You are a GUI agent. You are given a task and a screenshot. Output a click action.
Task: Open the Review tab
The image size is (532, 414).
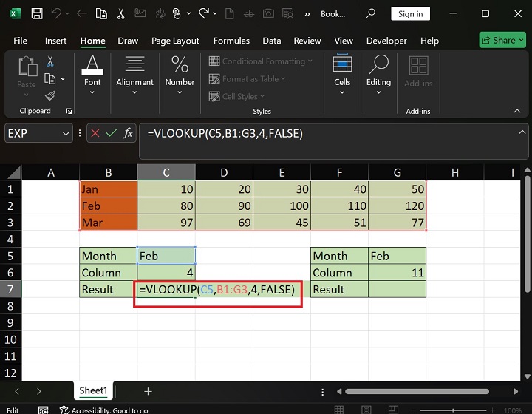point(307,41)
